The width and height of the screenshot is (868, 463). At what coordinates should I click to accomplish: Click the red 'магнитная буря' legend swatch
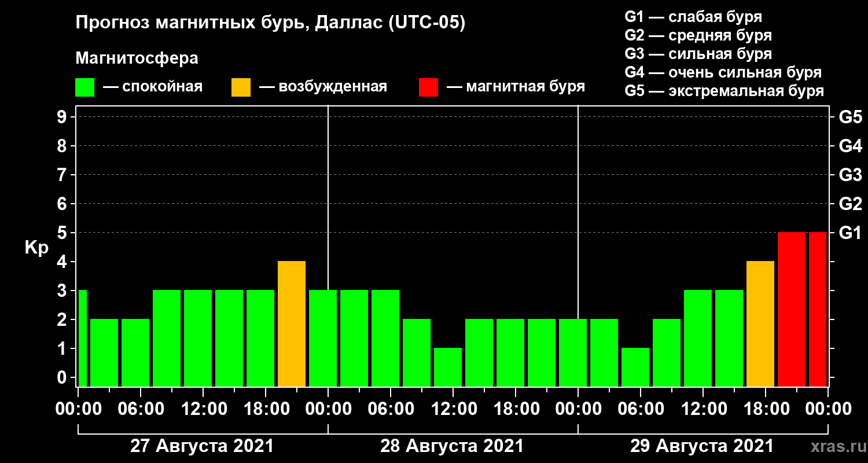tap(429, 87)
